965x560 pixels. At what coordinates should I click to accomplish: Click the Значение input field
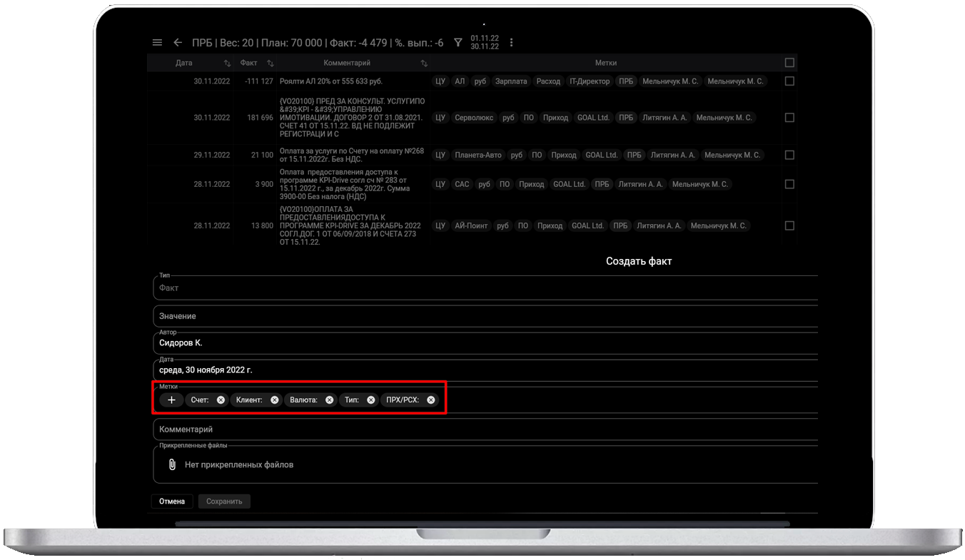(485, 316)
